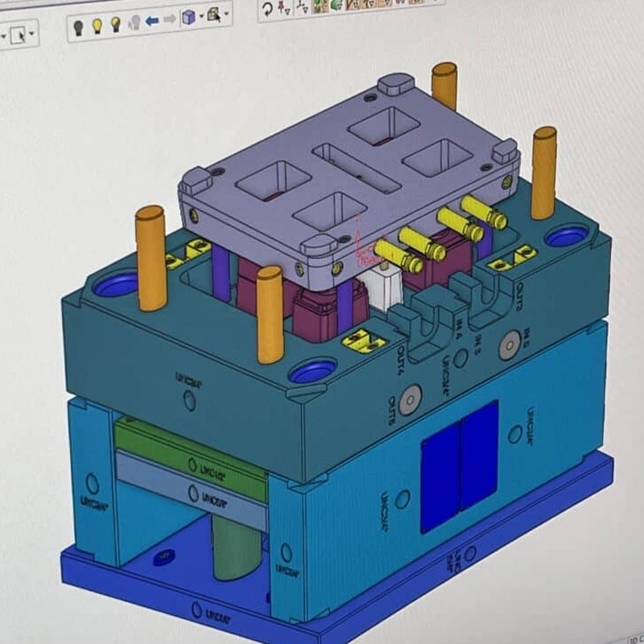Toggle the first yellow lightbulb icon

(97, 26)
